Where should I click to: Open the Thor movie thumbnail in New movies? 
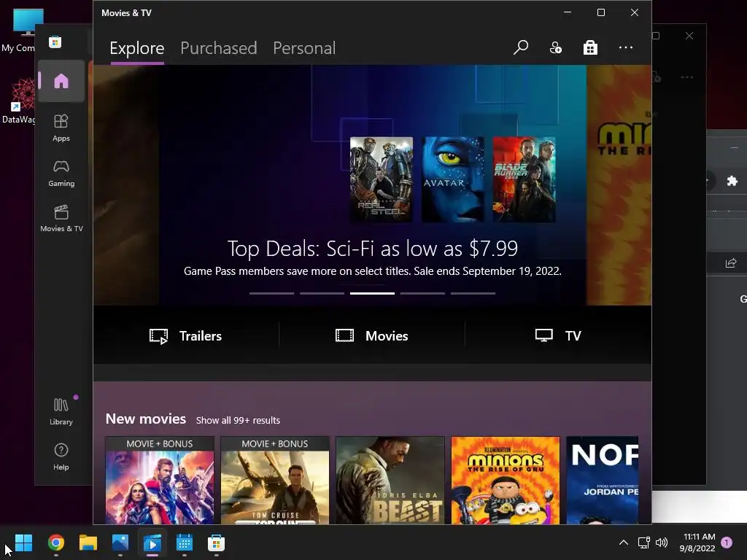tap(160, 481)
